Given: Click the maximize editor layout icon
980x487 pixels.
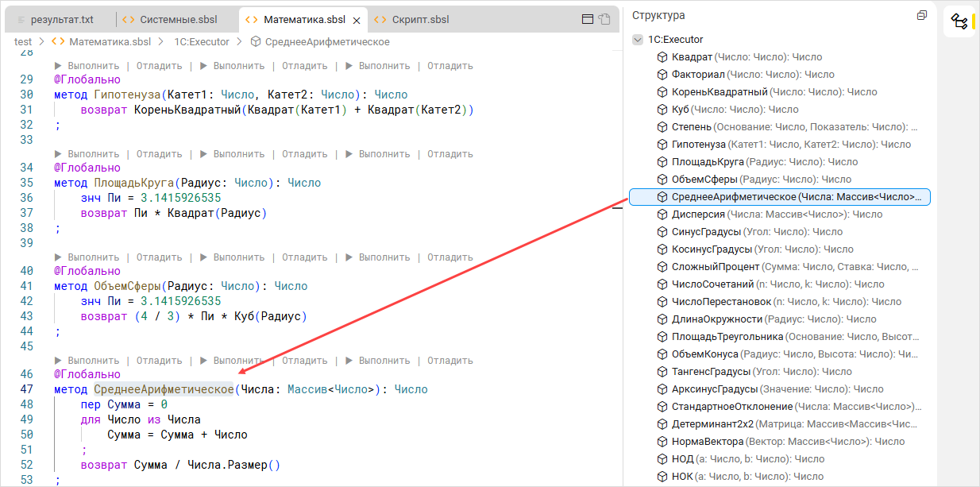Looking at the screenshot, I should click(x=588, y=20).
